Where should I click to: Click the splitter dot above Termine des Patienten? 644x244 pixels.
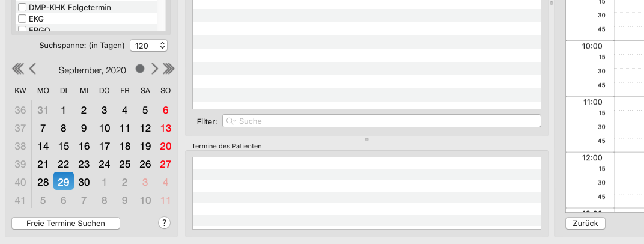367,139
